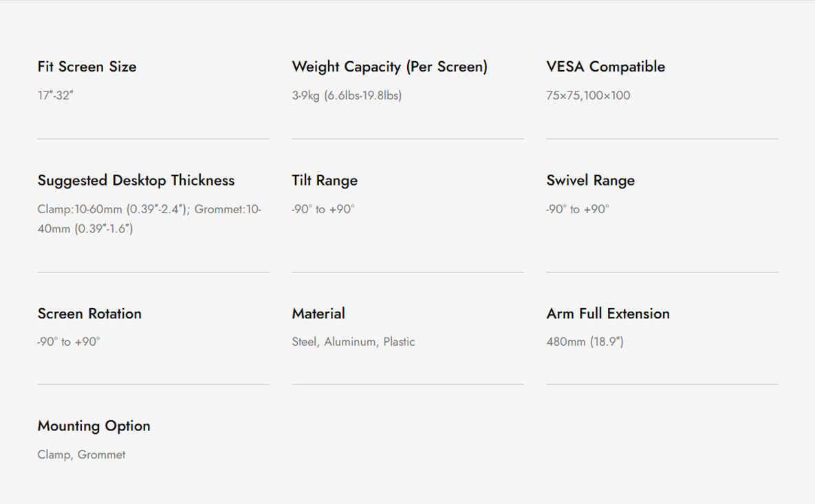Click the Mounting Option heading
Viewport: 815px width, 504px height.
(x=94, y=426)
